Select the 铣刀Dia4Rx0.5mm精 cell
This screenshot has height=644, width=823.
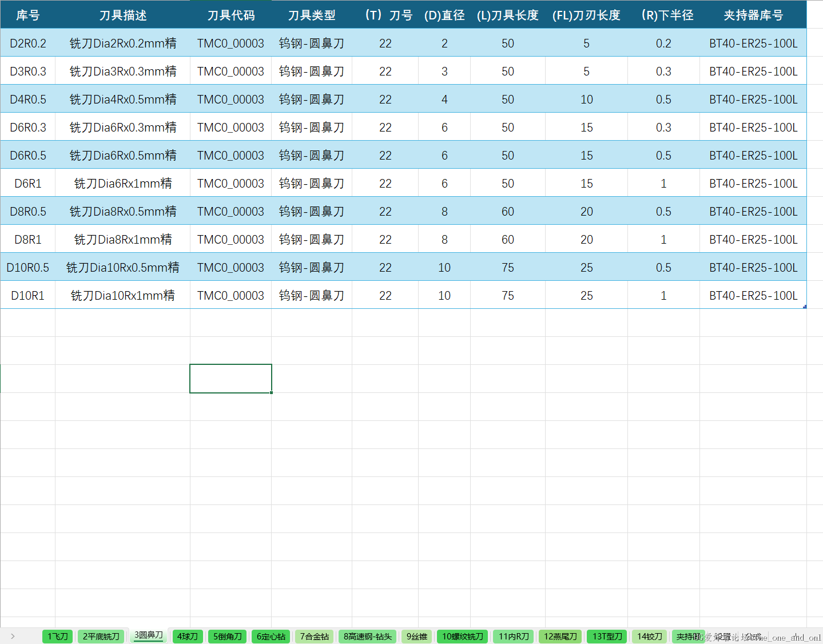123,99
